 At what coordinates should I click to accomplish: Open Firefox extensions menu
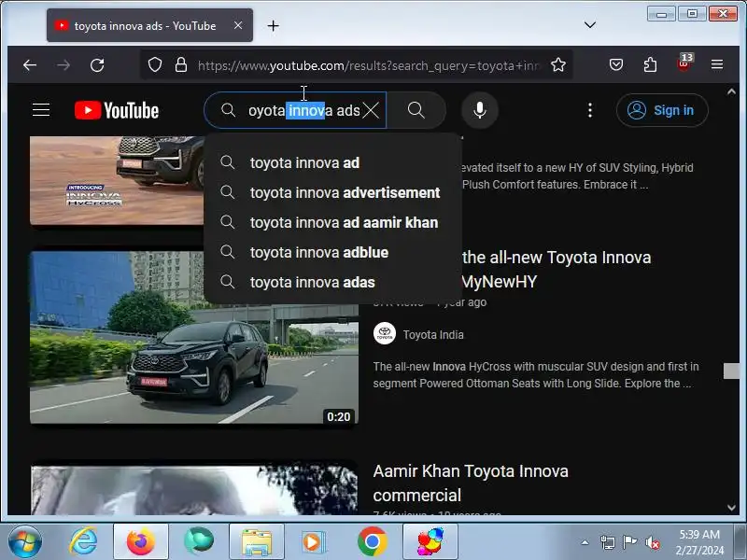pos(650,64)
